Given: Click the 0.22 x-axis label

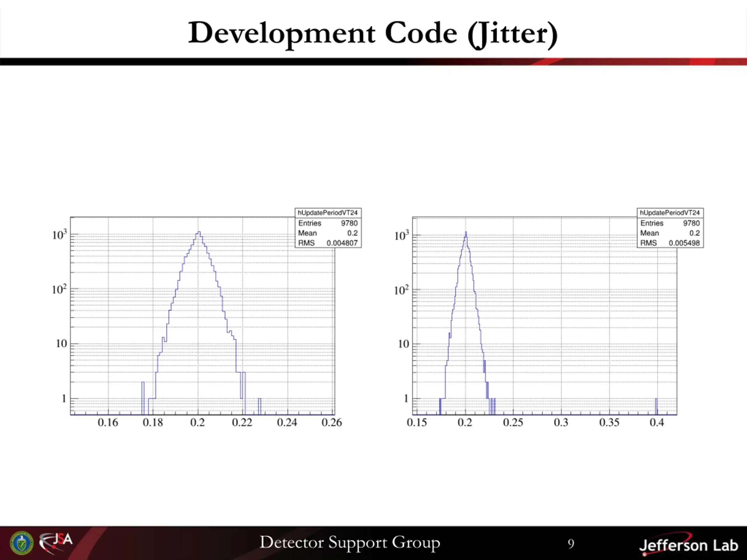Looking at the screenshot, I should [242, 422].
